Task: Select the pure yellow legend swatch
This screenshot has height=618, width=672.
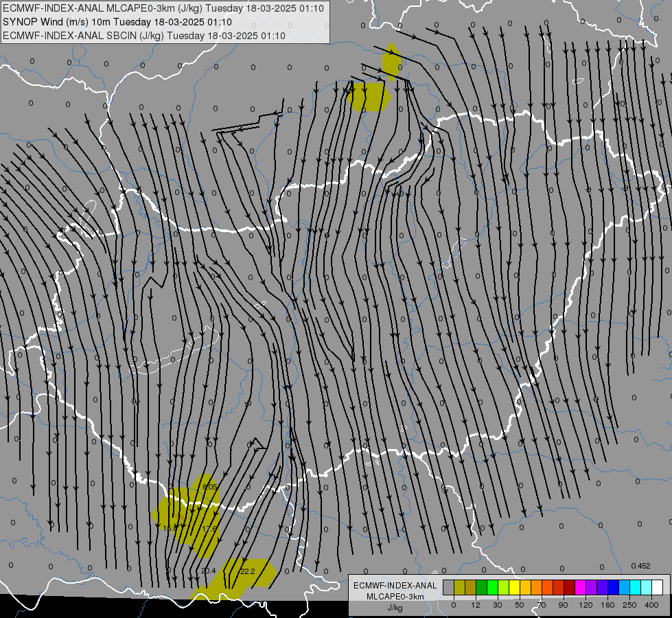Action: click(515, 587)
